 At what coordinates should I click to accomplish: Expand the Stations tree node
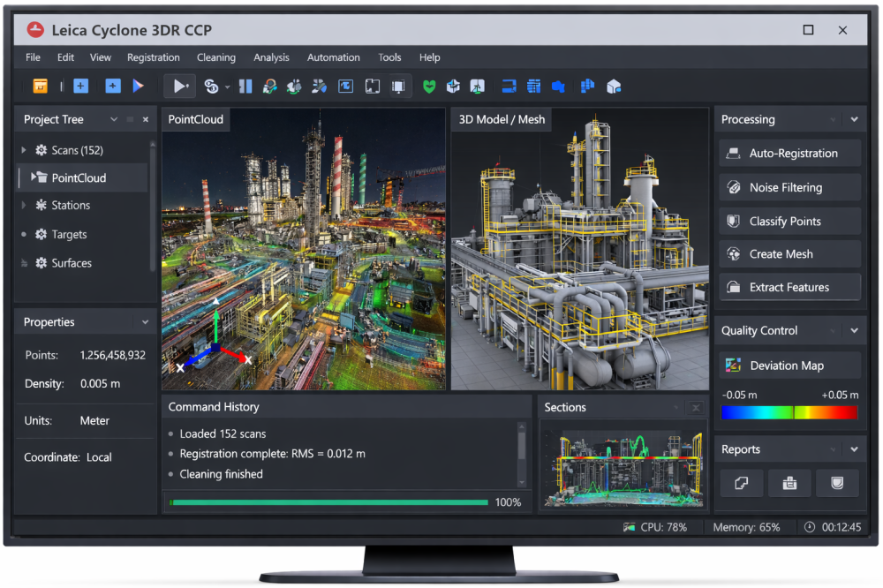point(24,205)
